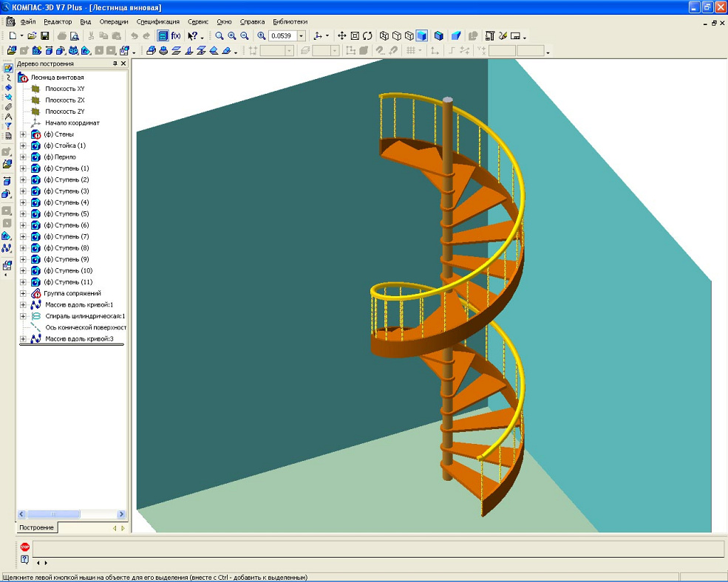Toggle wireframe display mode
The image size is (728, 582).
coord(384,35)
